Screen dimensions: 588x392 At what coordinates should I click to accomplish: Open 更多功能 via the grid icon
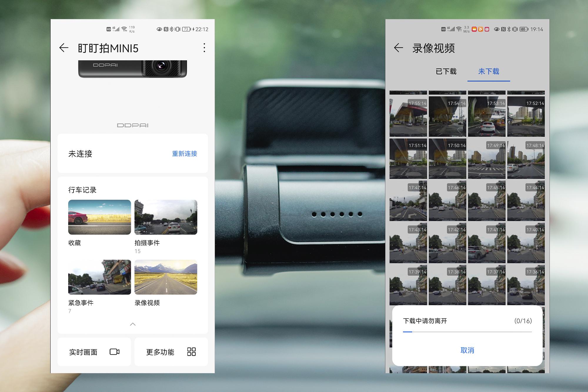coord(191,352)
